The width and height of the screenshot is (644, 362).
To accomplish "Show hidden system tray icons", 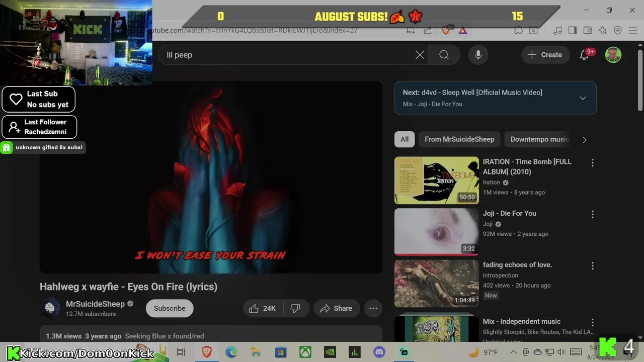I will coord(513,352).
